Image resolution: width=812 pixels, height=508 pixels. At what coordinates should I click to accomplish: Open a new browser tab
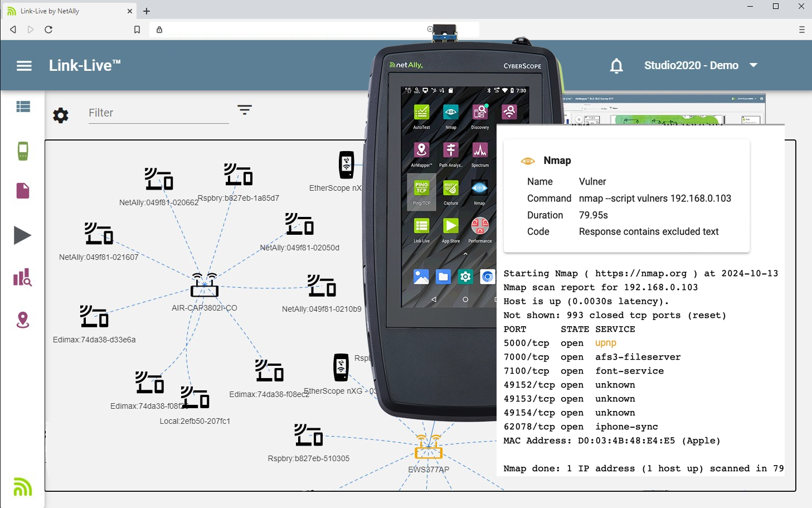pos(147,11)
